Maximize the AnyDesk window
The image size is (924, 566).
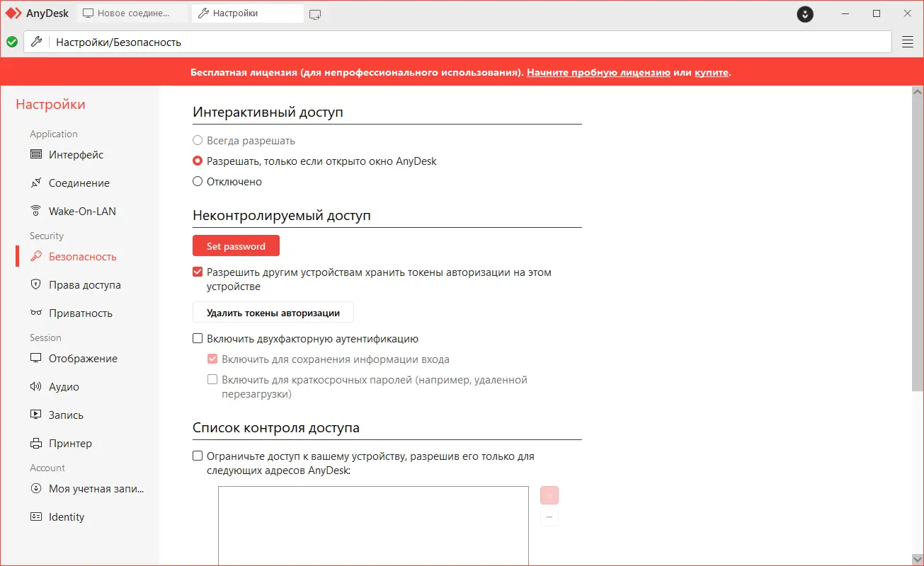877,13
